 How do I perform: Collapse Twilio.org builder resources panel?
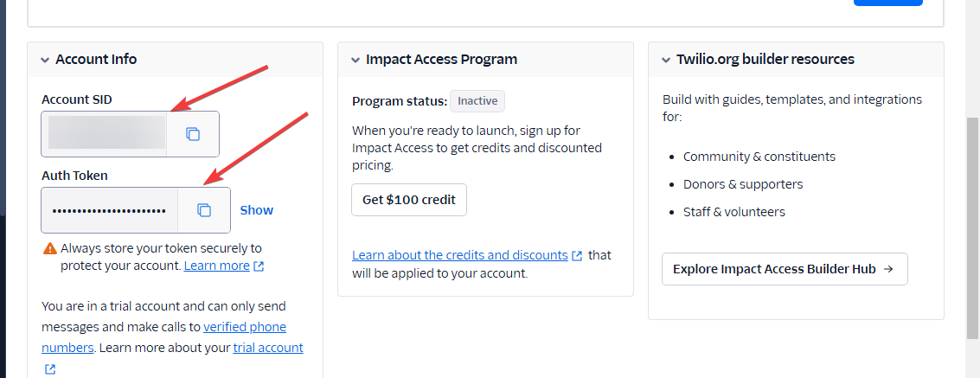tap(666, 60)
